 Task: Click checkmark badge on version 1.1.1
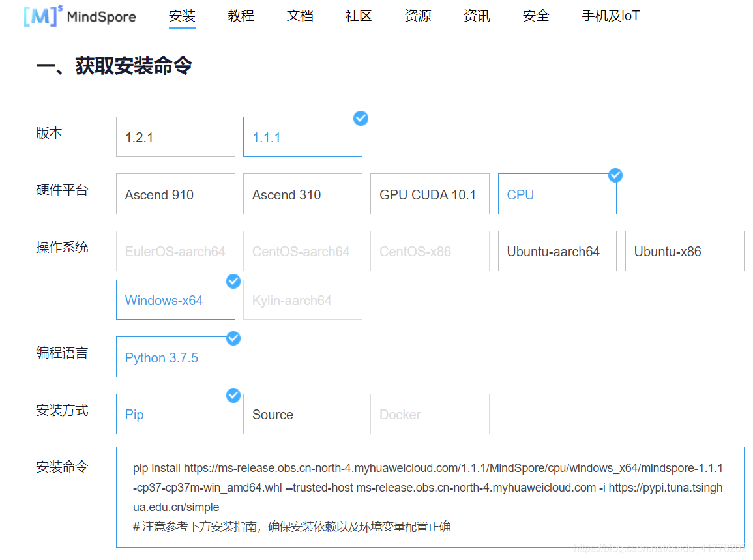pyautogui.click(x=361, y=118)
